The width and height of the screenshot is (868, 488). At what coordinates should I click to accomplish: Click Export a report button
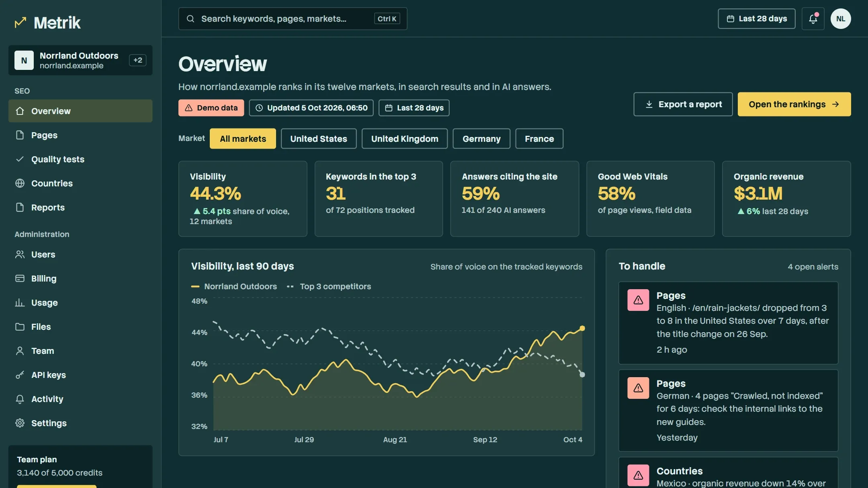coord(683,104)
